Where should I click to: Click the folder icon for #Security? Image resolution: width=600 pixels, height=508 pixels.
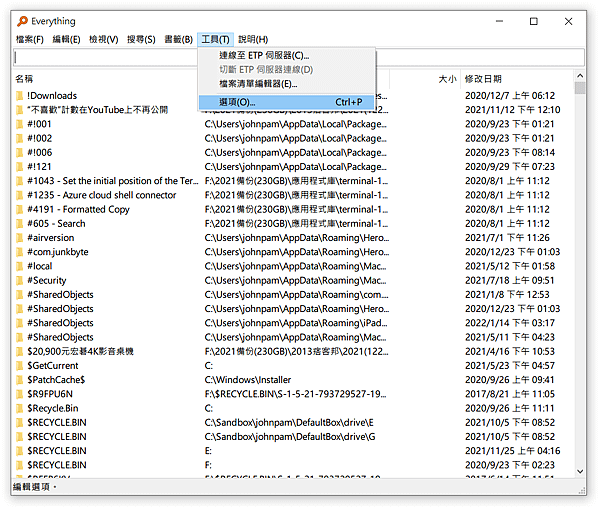[20, 280]
